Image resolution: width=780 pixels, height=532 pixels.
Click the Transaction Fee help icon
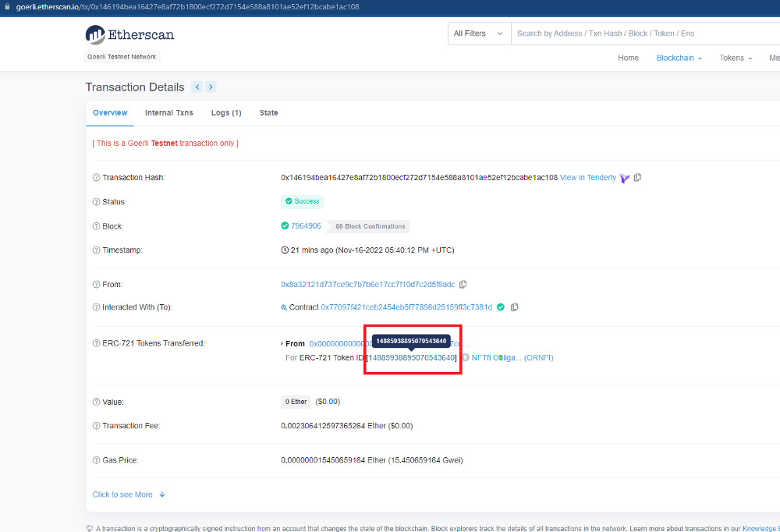pos(97,426)
